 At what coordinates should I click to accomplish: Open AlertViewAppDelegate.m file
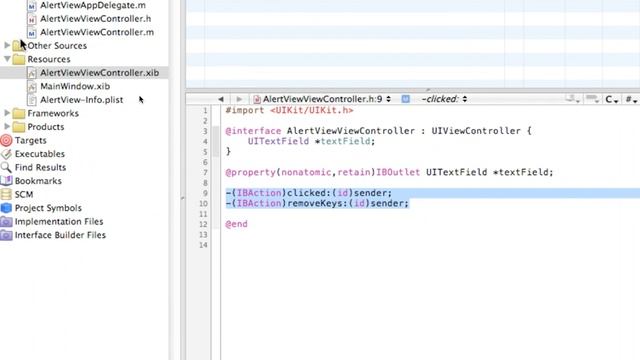click(93, 5)
